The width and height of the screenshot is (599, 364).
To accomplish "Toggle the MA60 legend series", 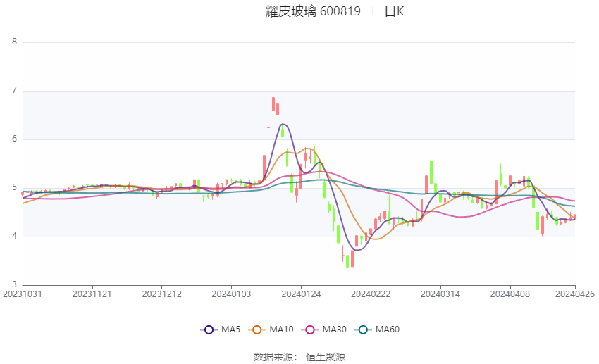I will pyautogui.click(x=377, y=330).
